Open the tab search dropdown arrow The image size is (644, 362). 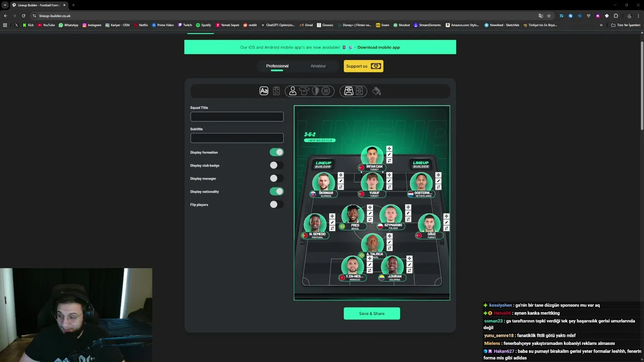[x=5, y=5]
